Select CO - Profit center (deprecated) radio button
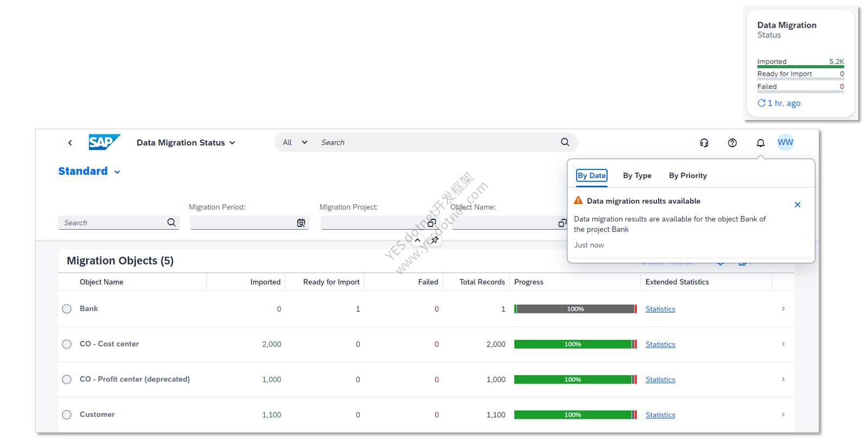Screen dimensions: 868x442 click(x=67, y=380)
